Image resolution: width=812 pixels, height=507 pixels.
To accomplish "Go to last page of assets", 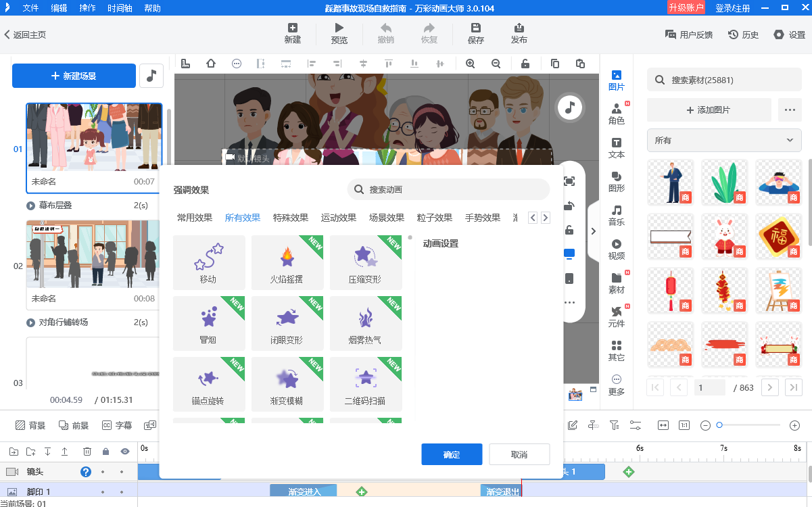I will pos(792,387).
